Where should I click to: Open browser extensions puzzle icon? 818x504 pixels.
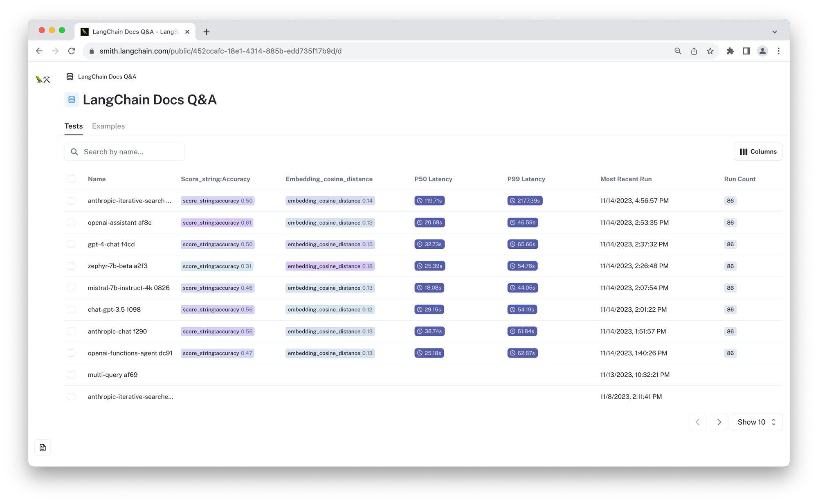[x=730, y=51]
